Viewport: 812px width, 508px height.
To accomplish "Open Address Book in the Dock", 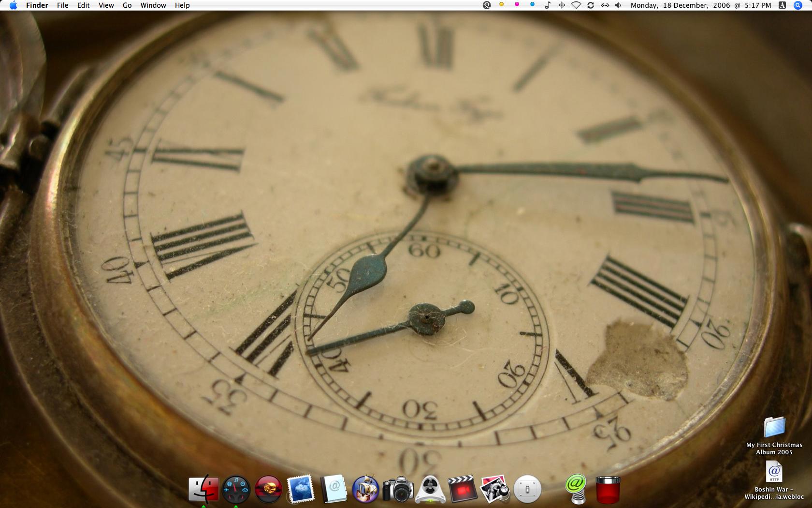I will click(x=333, y=489).
